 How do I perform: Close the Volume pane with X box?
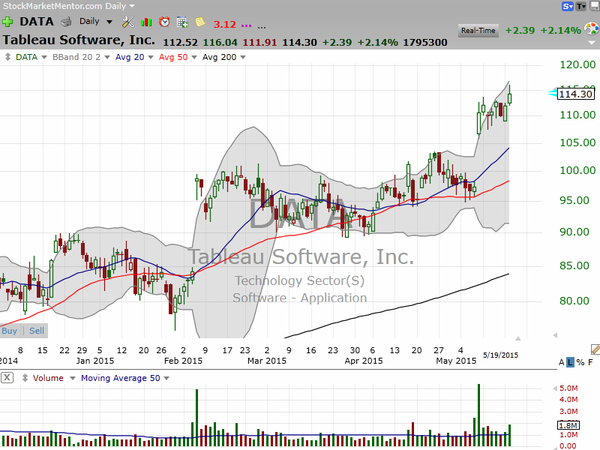7,378
